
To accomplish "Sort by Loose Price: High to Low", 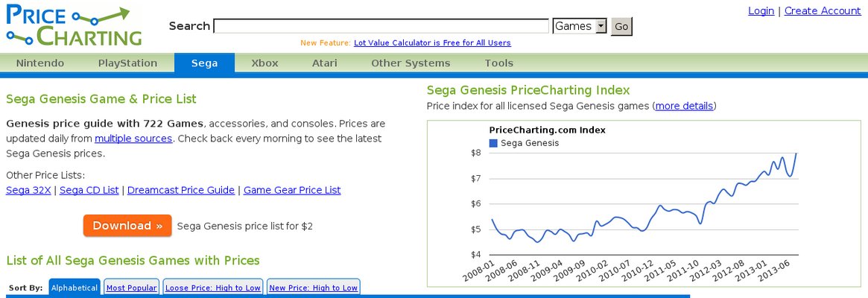I will click(x=213, y=288).
